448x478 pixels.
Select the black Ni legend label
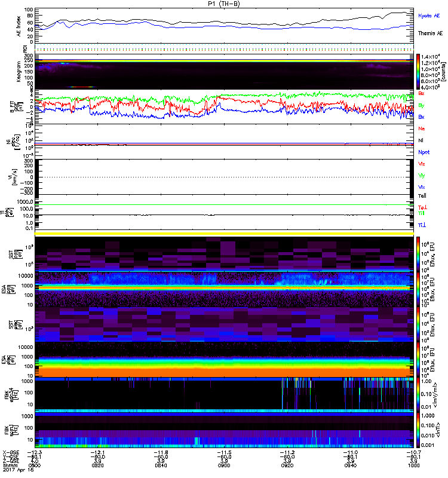(421, 140)
